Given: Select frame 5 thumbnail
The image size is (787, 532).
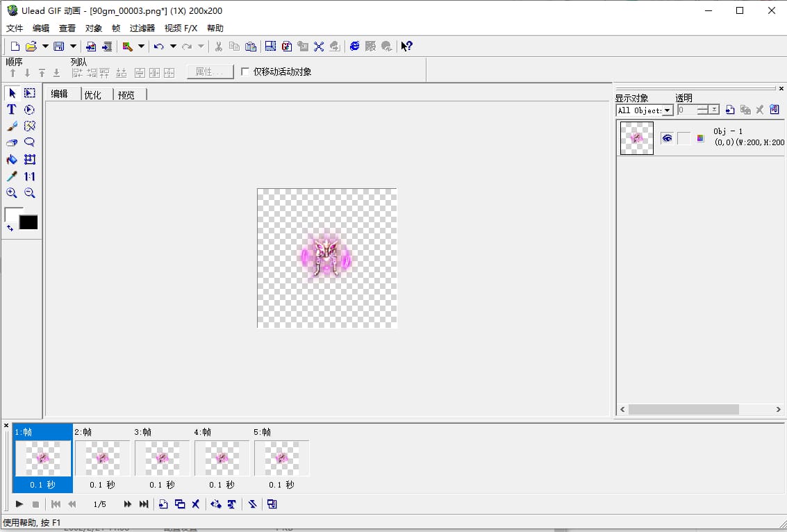Looking at the screenshot, I should click(x=281, y=458).
